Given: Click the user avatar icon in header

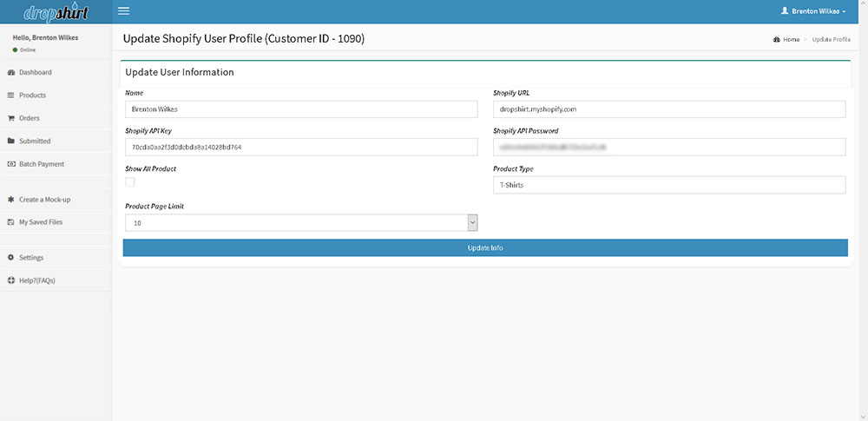Looking at the screenshot, I should [x=784, y=11].
